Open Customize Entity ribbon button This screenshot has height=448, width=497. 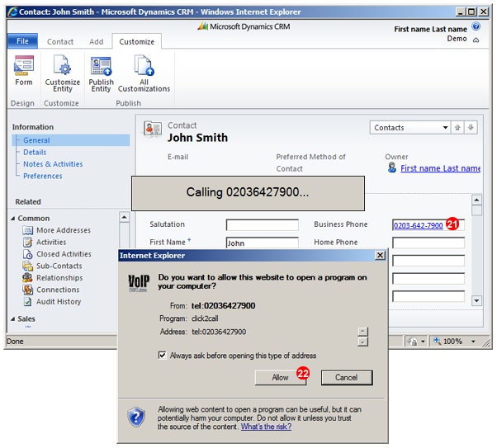tap(62, 73)
